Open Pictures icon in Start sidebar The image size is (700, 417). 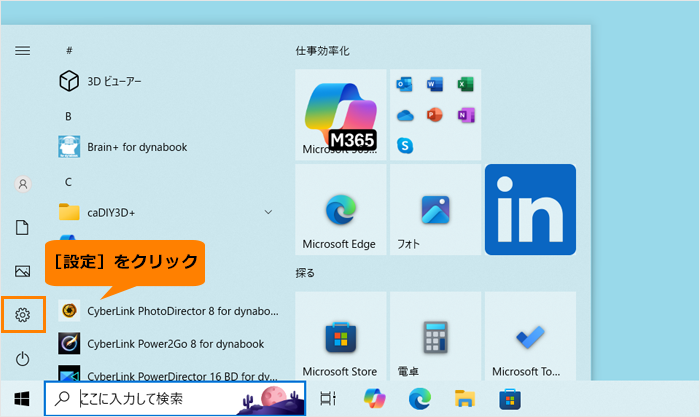pyautogui.click(x=22, y=271)
